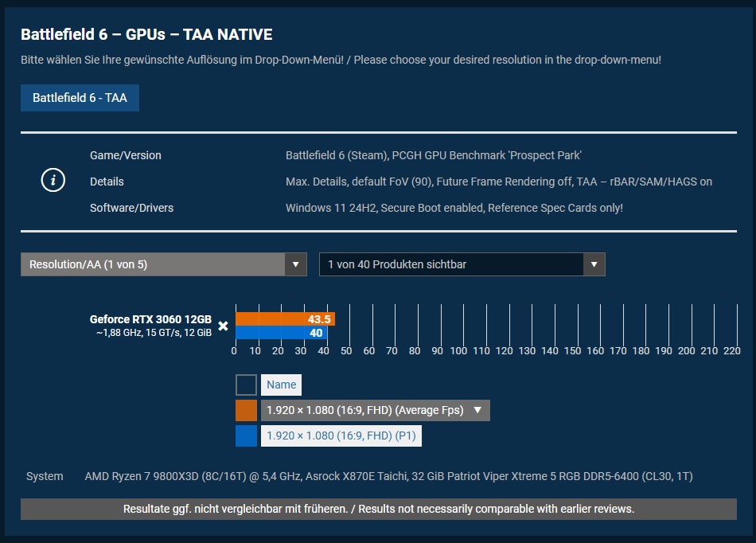
Task: Open the Average Fps sorting dropdown
Action: 375,410
